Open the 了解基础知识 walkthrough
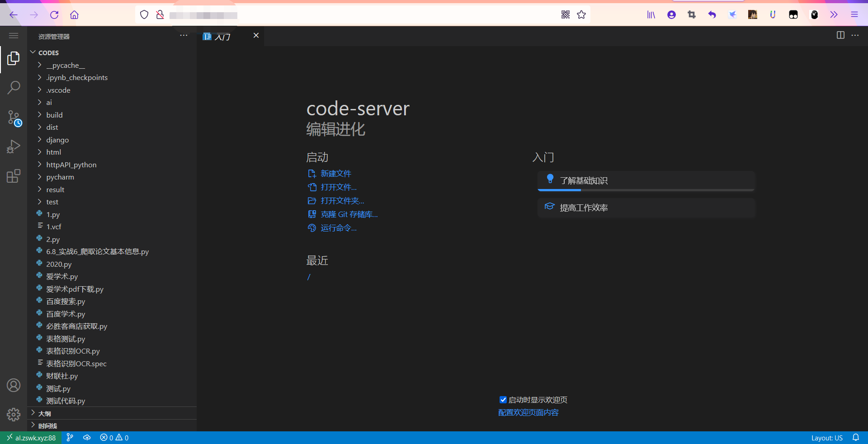 pyautogui.click(x=646, y=181)
